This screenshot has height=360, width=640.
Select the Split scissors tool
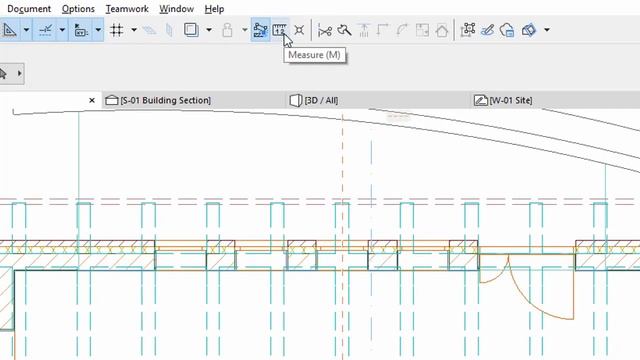pos(325,30)
